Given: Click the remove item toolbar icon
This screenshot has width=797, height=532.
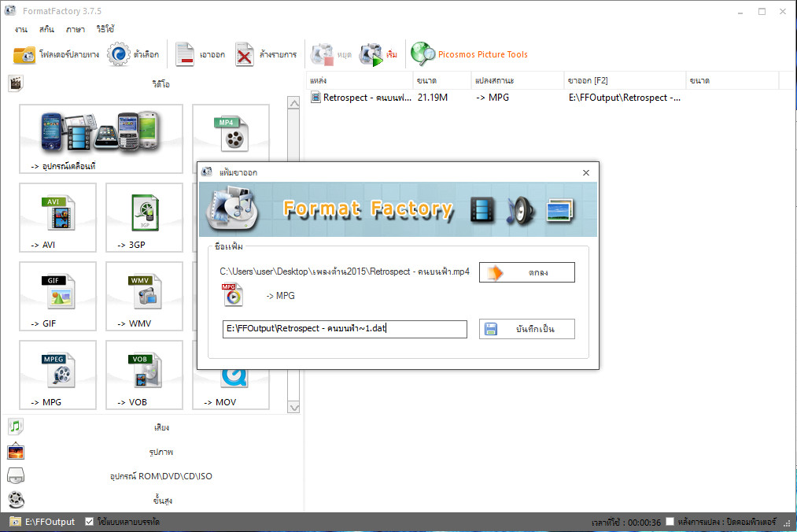Looking at the screenshot, I should tap(185, 54).
